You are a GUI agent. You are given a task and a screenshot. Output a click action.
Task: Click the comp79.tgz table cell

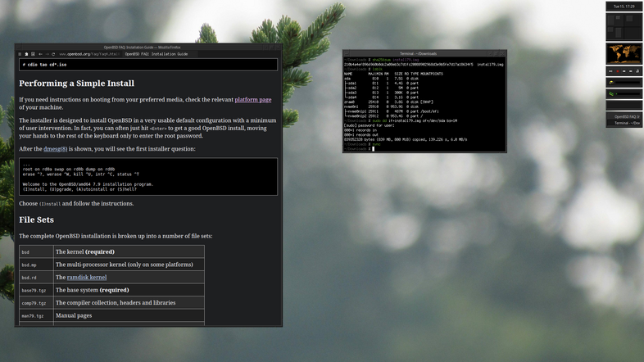coord(36,303)
